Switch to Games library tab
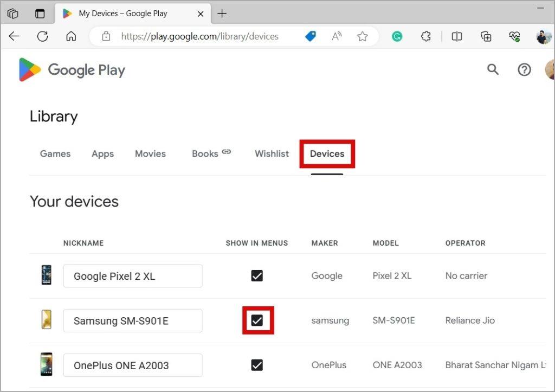 click(55, 153)
